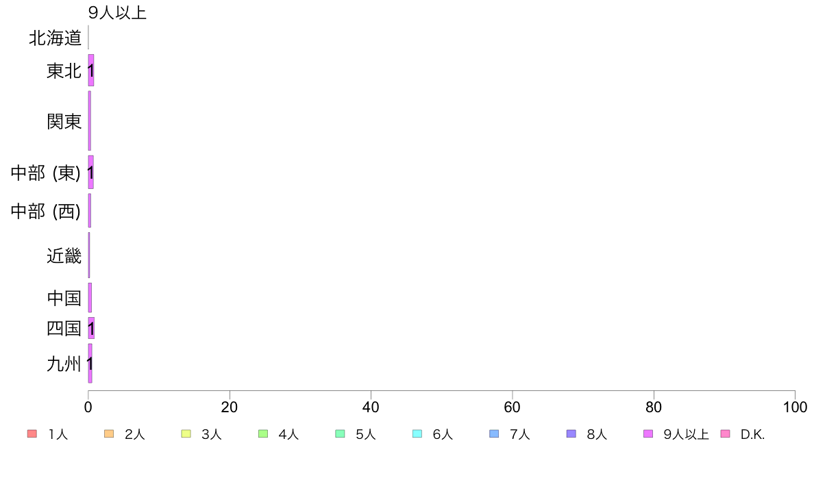Screen dimensions: 814x504
Task: Click the 中国 category label
Action: (64, 298)
